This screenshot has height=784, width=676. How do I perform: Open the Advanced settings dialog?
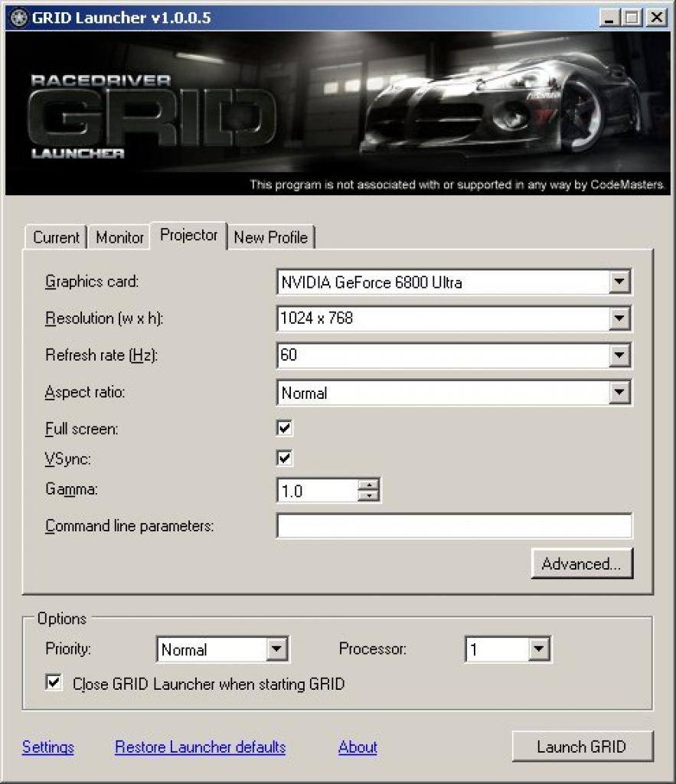[582, 563]
